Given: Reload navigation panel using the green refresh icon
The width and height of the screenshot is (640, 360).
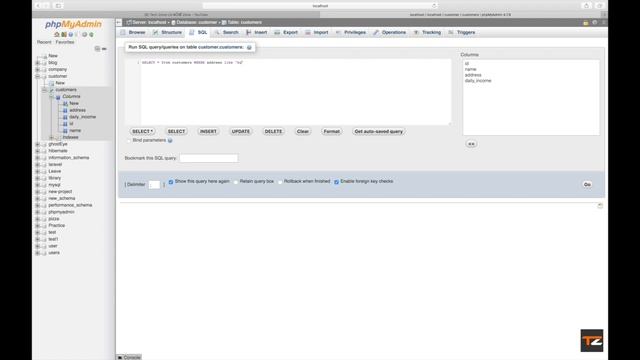Looking at the screenshot, I should (91, 35).
